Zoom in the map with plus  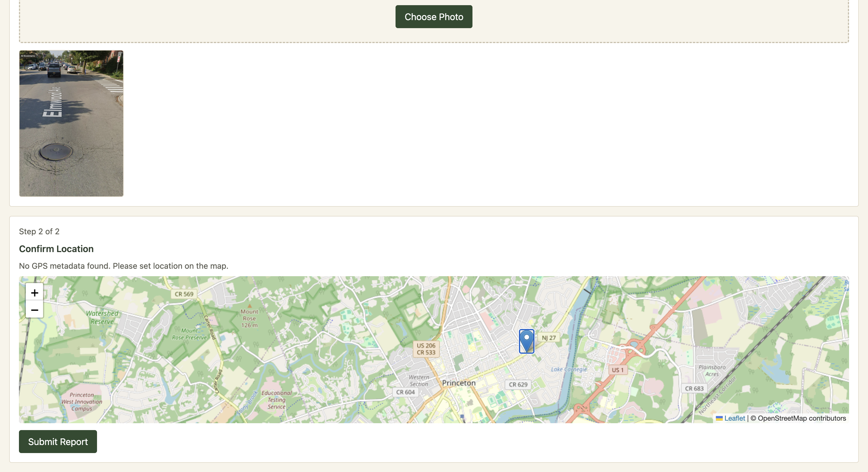34,292
